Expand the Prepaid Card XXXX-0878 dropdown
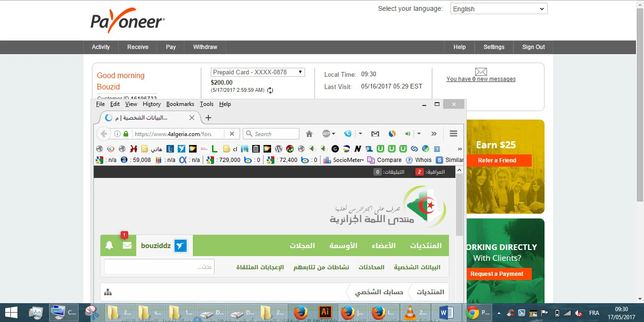644x322 pixels. point(257,72)
